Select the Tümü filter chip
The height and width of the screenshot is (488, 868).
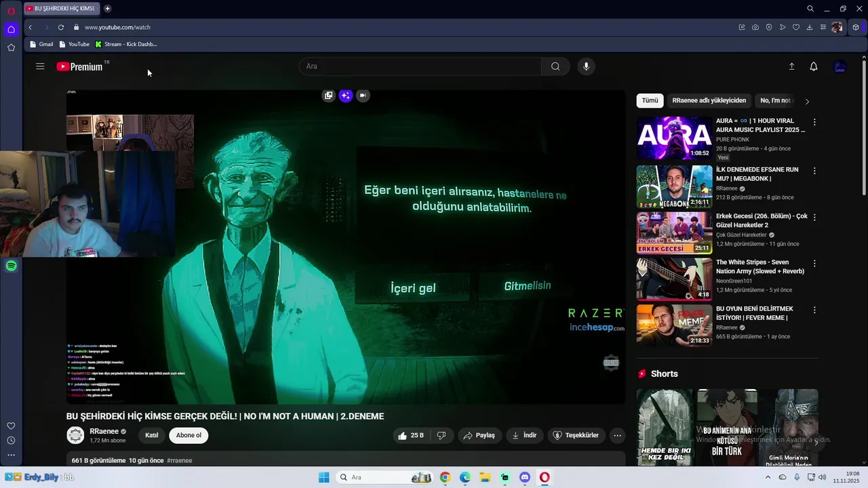(650, 100)
